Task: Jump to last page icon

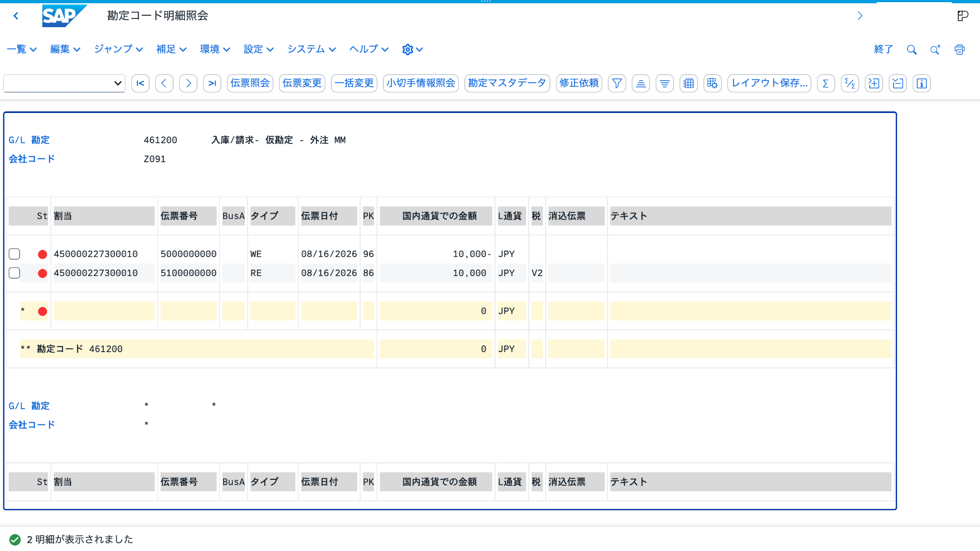Action: tap(212, 83)
